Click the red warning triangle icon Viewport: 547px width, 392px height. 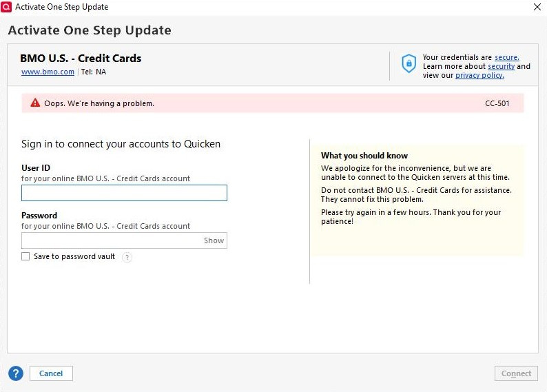point(35,103)
